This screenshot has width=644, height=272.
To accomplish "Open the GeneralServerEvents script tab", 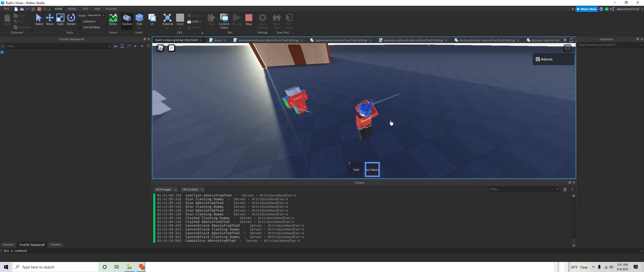I will [x=268, y=40].
